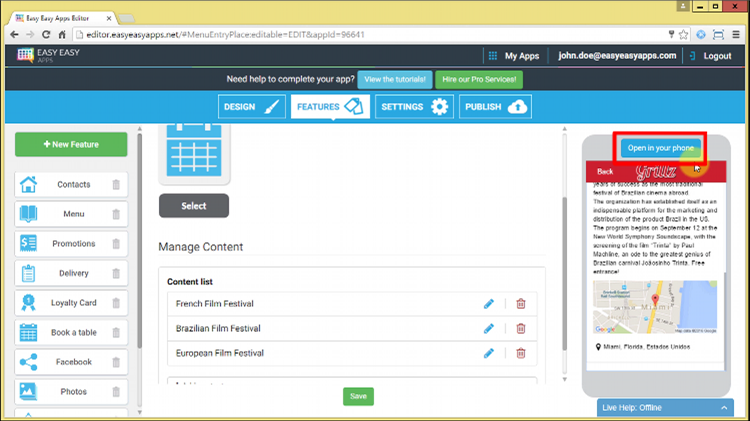Image resolution: width=750 pixels, height=421 pixels.
Task: Switch to the Settings tab
Action: 414,107
